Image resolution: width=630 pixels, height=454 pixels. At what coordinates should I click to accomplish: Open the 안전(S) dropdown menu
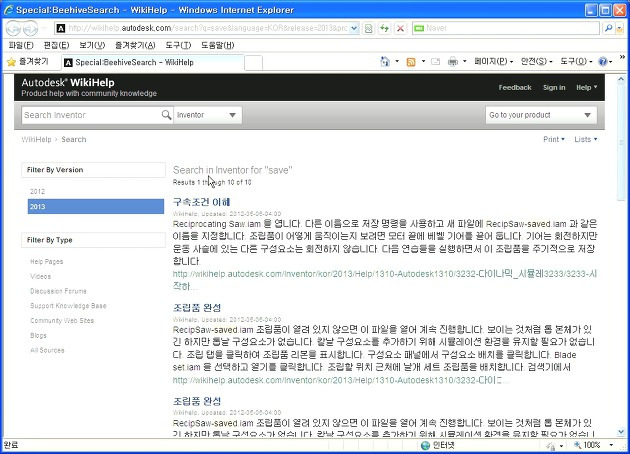536,61
